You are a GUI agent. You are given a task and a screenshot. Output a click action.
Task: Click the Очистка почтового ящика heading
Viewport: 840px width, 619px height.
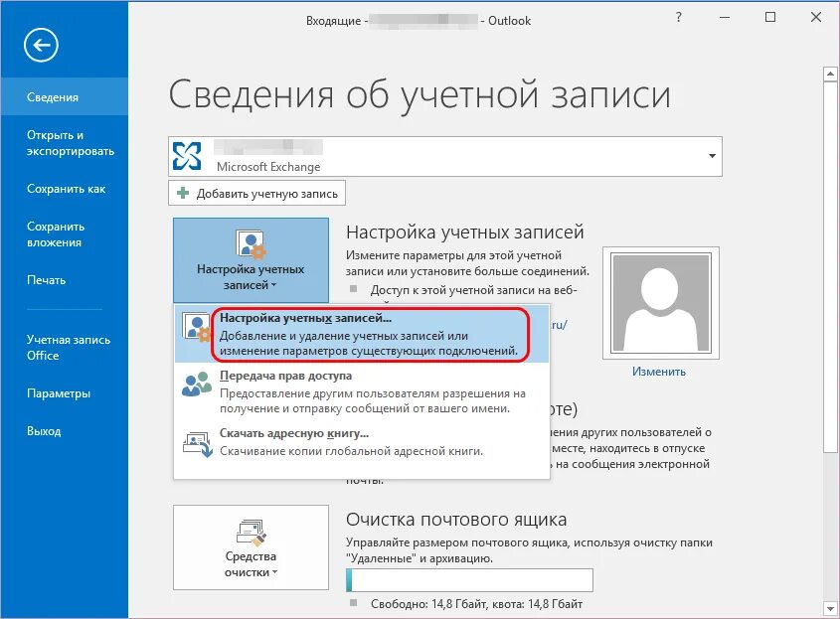tap(456, 519)
